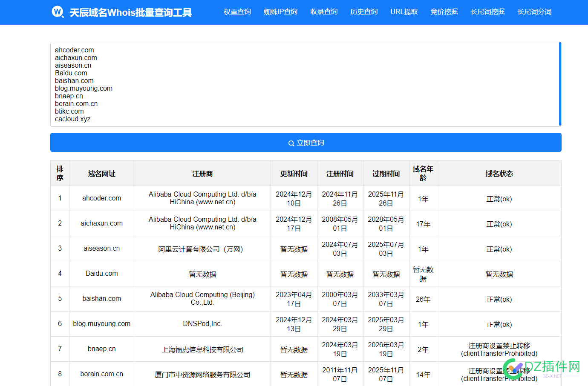Select aichaxun.com cell in results table

coord(101,223)
